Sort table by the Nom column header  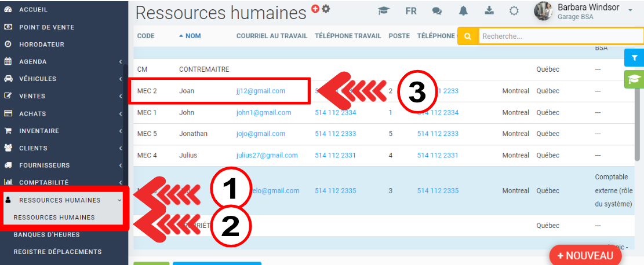coord(192,36)
